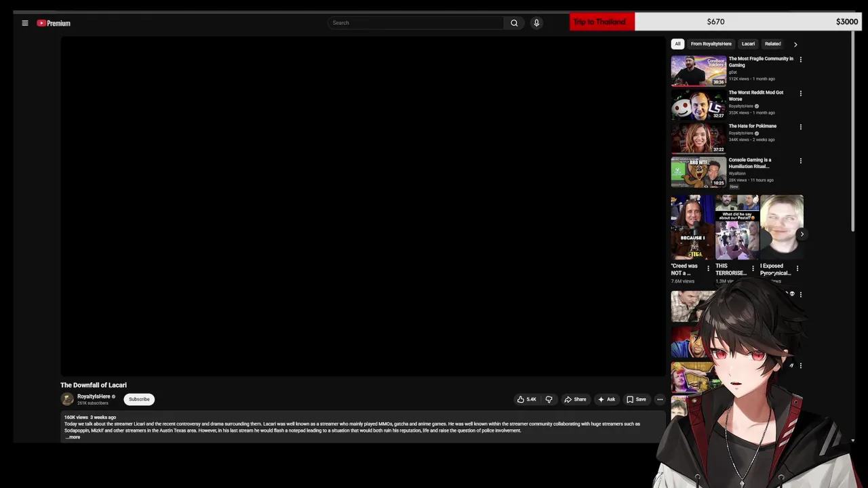
Task: Click the page vertical scrollbar
Action: 853,132
